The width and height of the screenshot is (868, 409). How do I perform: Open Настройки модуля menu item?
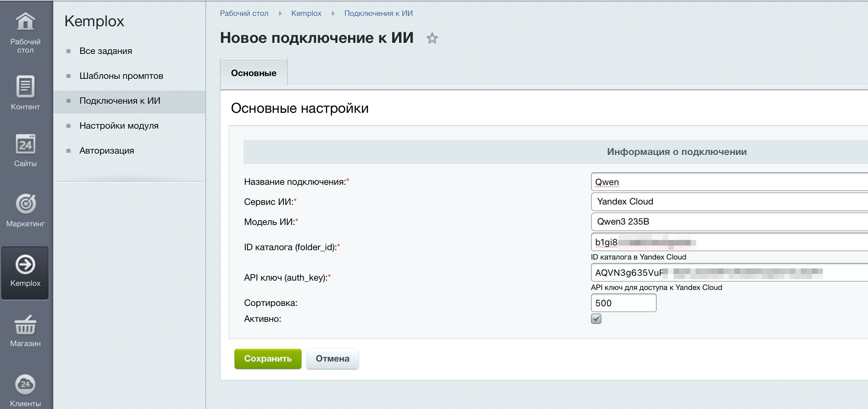[119, 126]
